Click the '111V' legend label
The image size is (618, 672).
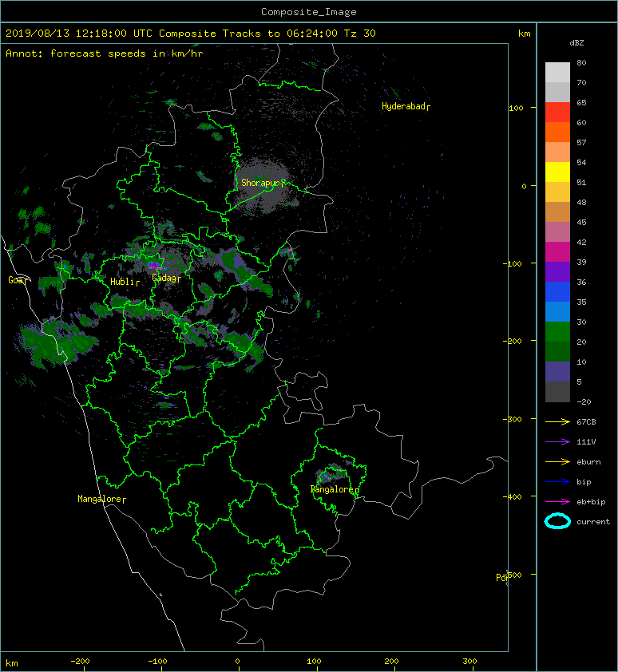(x=586, y=442)
